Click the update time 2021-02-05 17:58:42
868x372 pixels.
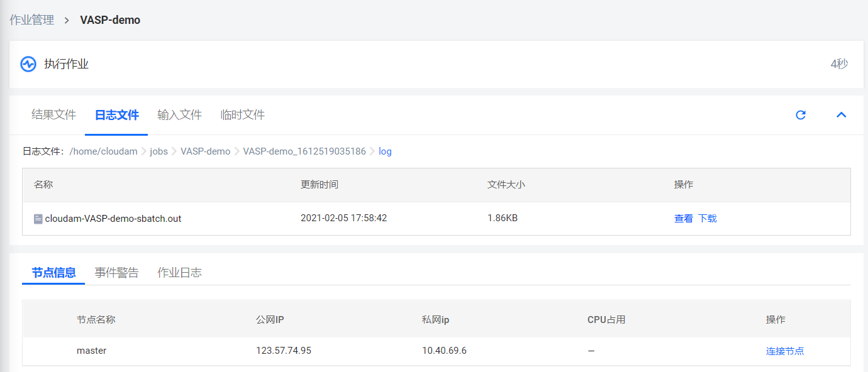[343, 218]
